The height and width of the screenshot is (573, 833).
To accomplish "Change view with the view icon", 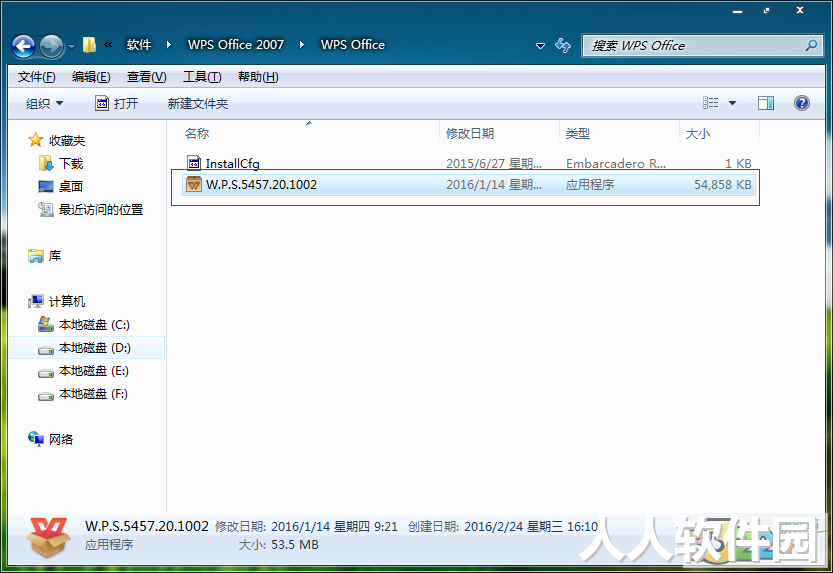I will click(x=710, y=103).
